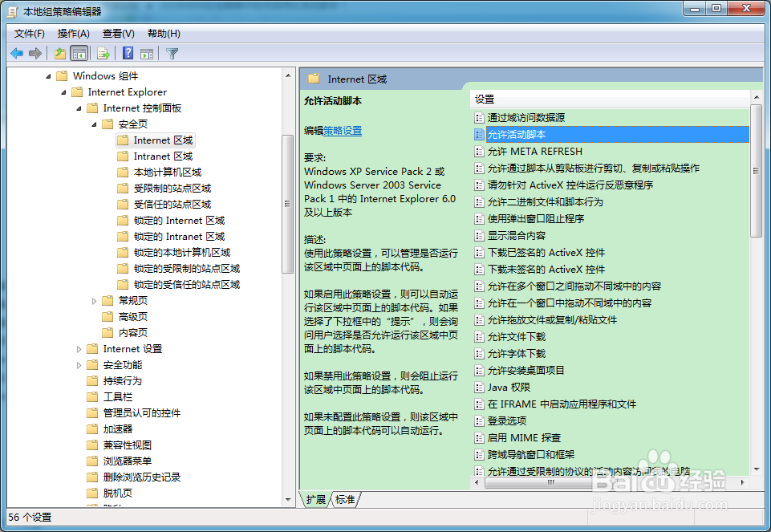Expand the Internet 设置 tree node

(x=79, y=349)
